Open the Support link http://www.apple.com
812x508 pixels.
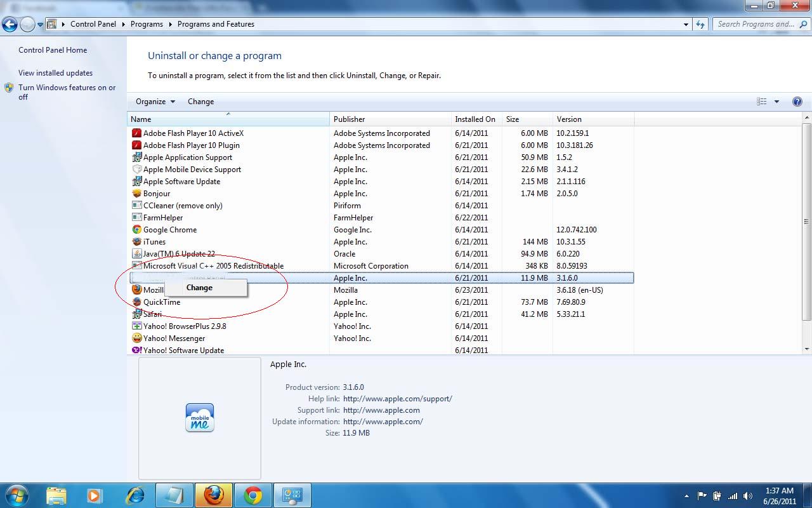381,410
